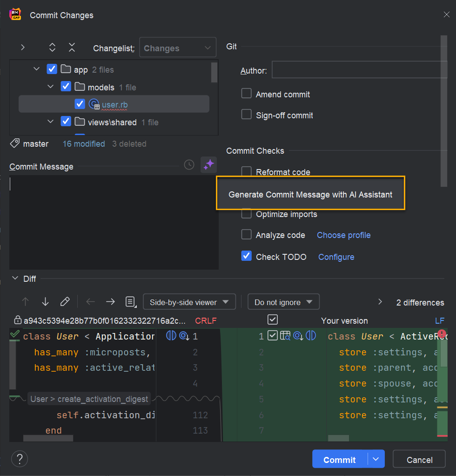Open the Do not ignore dropdown
The image size is (456, 476).
tap(283, 302)
